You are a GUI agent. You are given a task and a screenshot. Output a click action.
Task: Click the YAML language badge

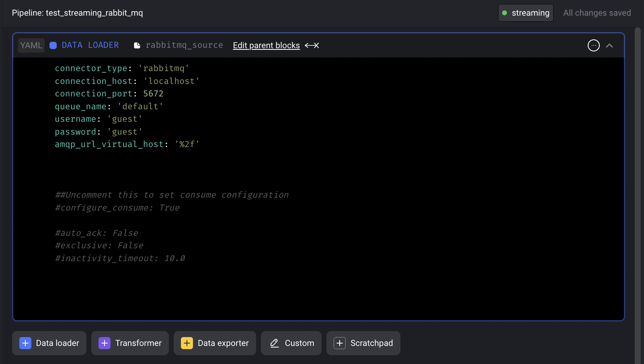coord(31,45)
